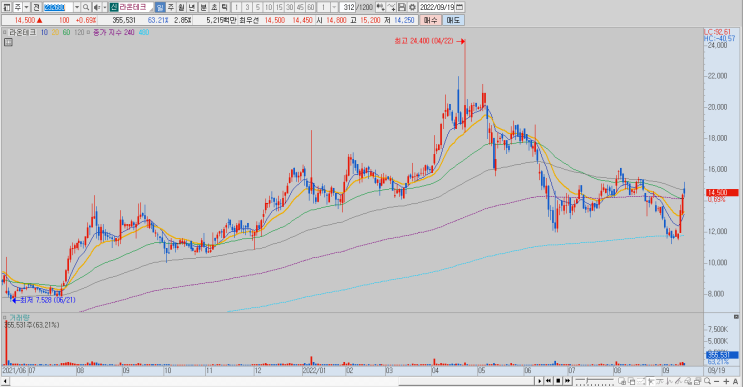The image size is (743, 387).
Task: Click the 라온테크 chart legend label
Action: tap(22, 32)
